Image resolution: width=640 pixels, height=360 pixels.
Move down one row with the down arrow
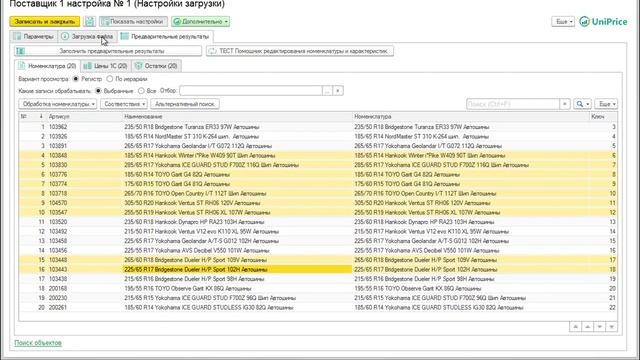click(x=600, y=327)
